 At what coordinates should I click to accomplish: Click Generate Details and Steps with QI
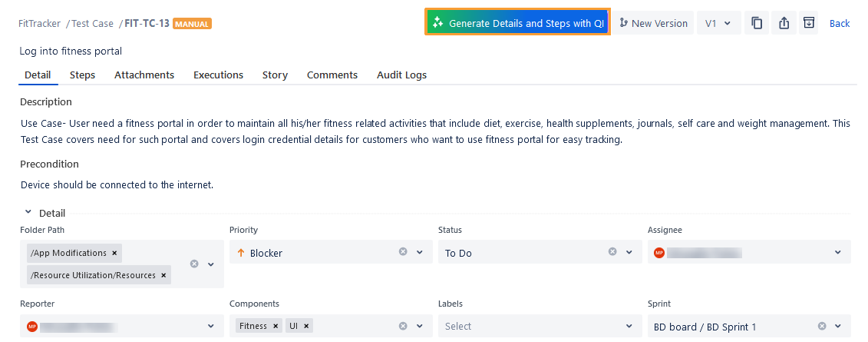pyautogui.click(x=518, y=23)
